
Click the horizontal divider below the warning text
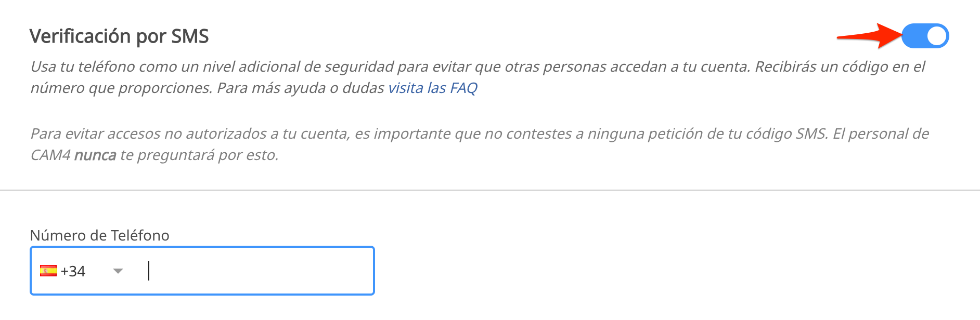490,190
